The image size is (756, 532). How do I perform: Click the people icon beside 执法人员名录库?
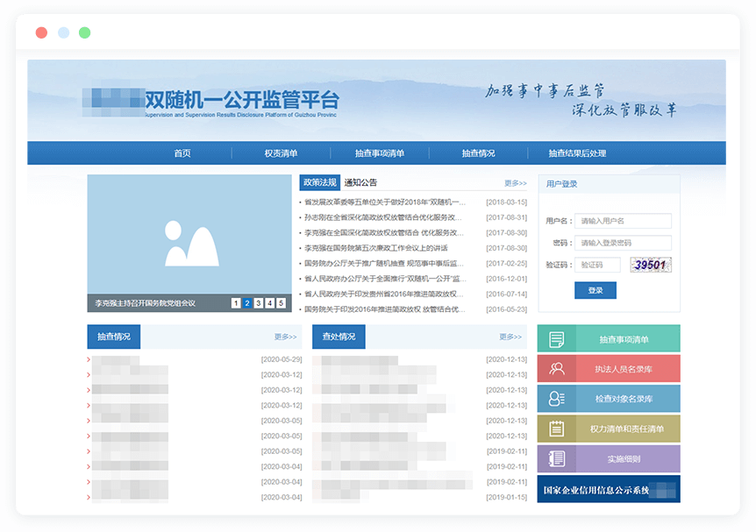(x=556, y=369)
